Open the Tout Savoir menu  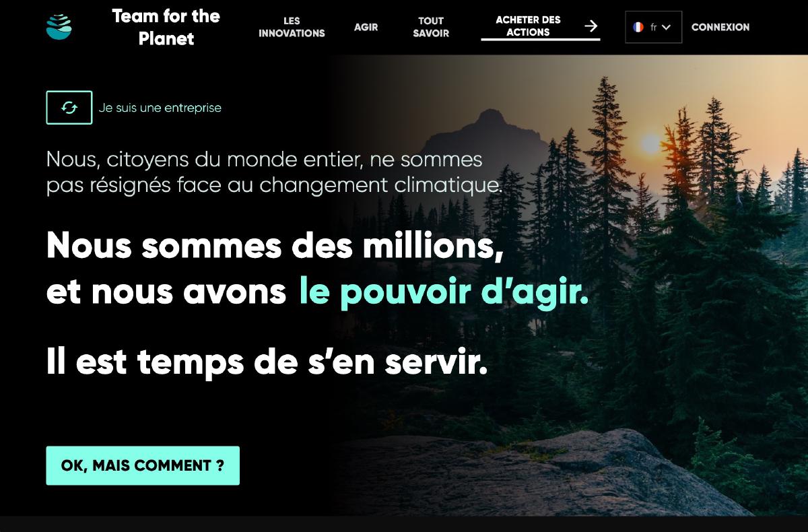coord(431,27)
